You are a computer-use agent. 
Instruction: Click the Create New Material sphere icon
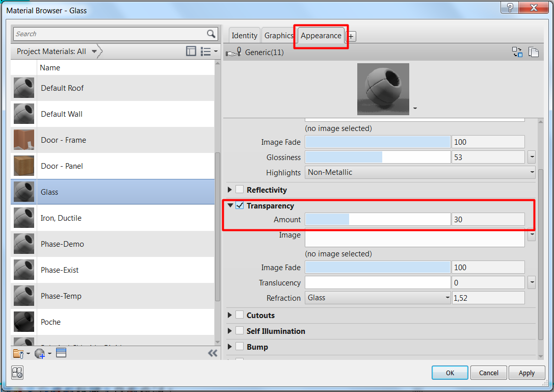pos(39,352)
